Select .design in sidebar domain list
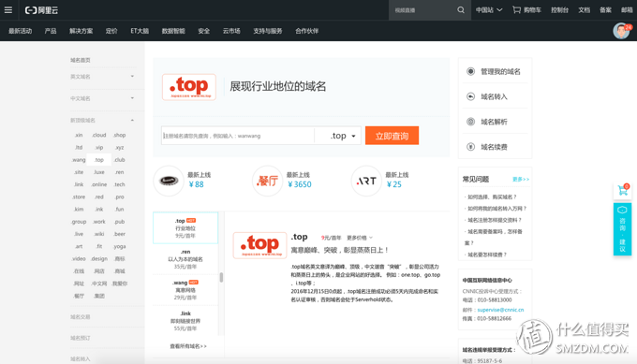The image size is (637, 364). 98,259
